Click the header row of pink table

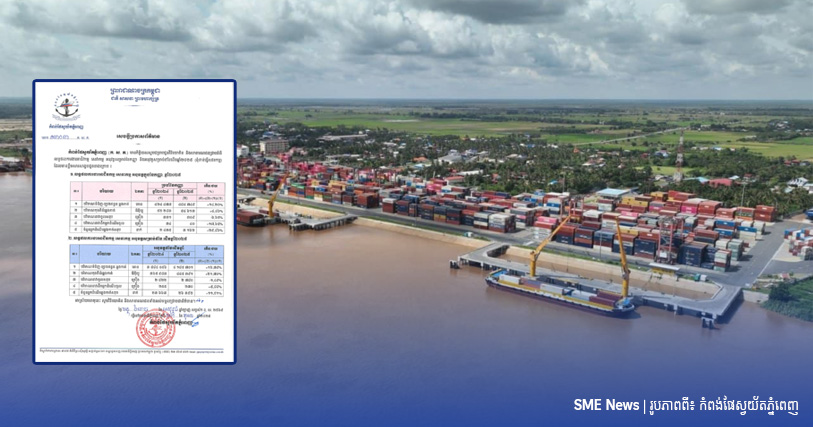pyautogui.click(x=147, y=187)
